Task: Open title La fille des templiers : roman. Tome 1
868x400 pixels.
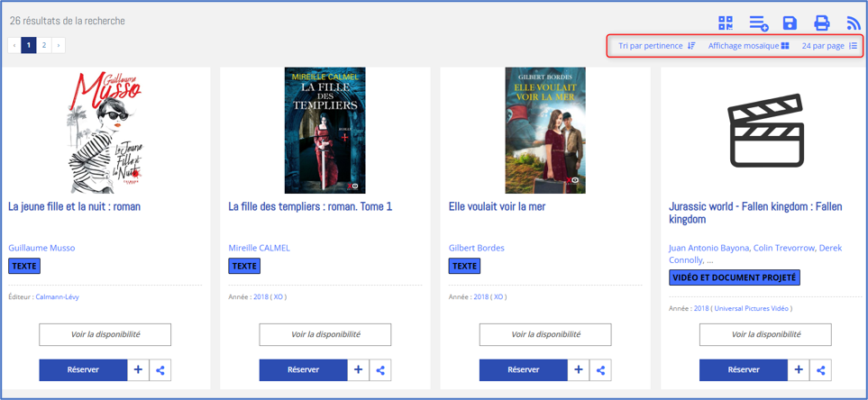Action: click(x=310, y=207)
